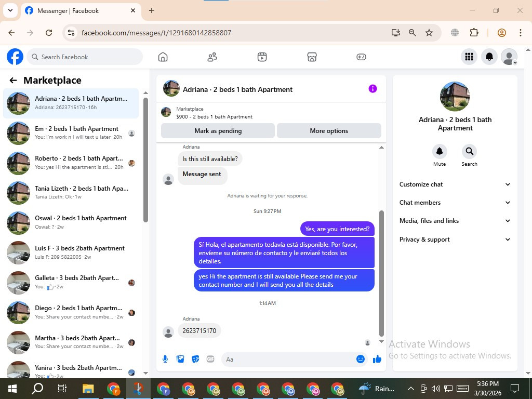532x399 pixels.
Task: Bookmark this page with the star icon
Action: click(x=429, y=33)
